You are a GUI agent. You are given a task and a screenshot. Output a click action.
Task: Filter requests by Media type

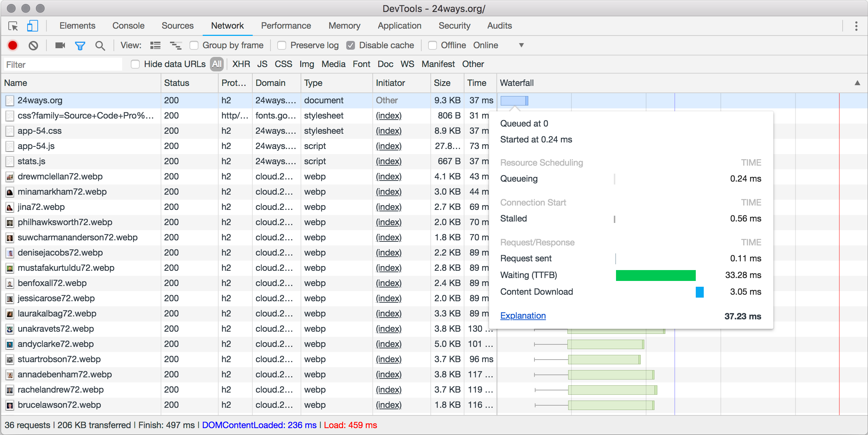333,64
